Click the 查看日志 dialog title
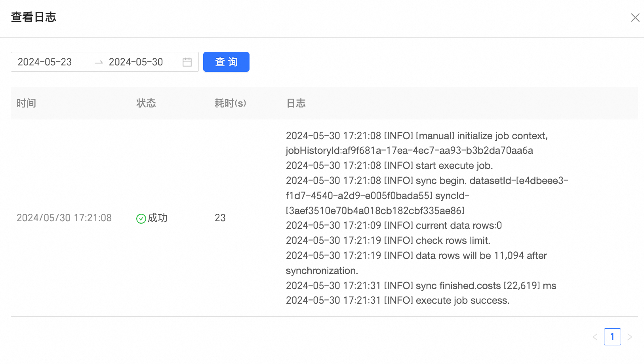 (34, 17)
